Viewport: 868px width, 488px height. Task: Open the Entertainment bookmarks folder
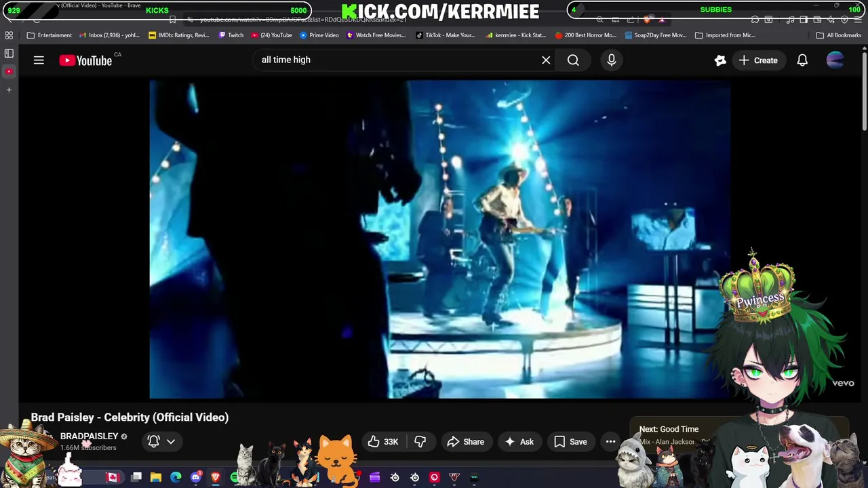coord(49,35)
